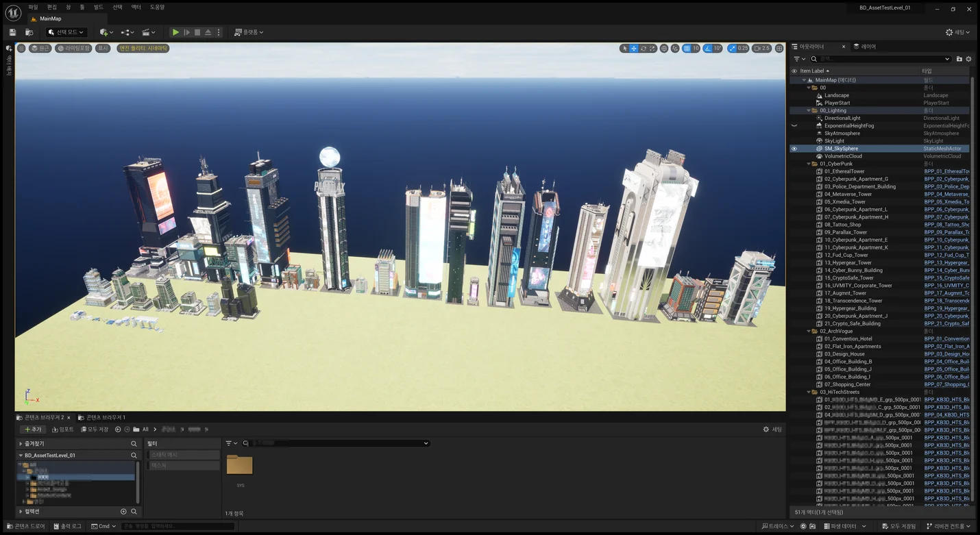
Task: Toggle grid snapping in the viewport toolbar
Action: (687, 49)
